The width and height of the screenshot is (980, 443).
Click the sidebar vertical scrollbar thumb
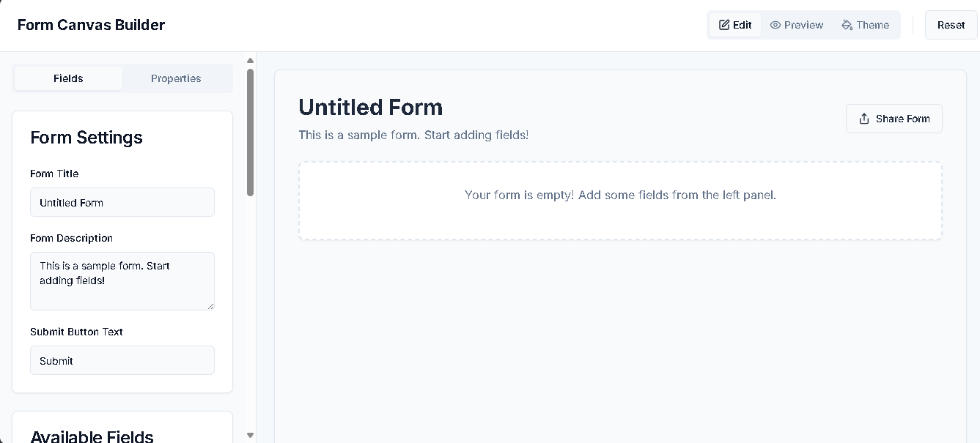coord(250,133)
